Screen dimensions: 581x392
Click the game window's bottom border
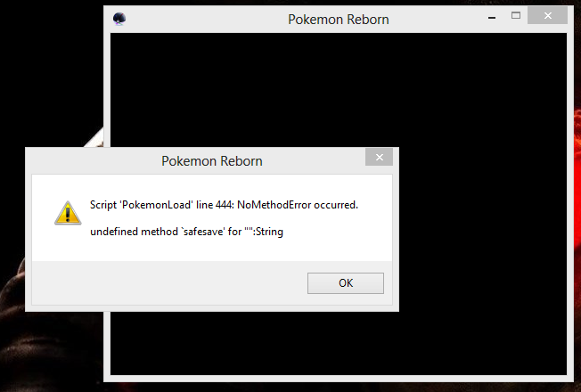(x=339, y=378)
